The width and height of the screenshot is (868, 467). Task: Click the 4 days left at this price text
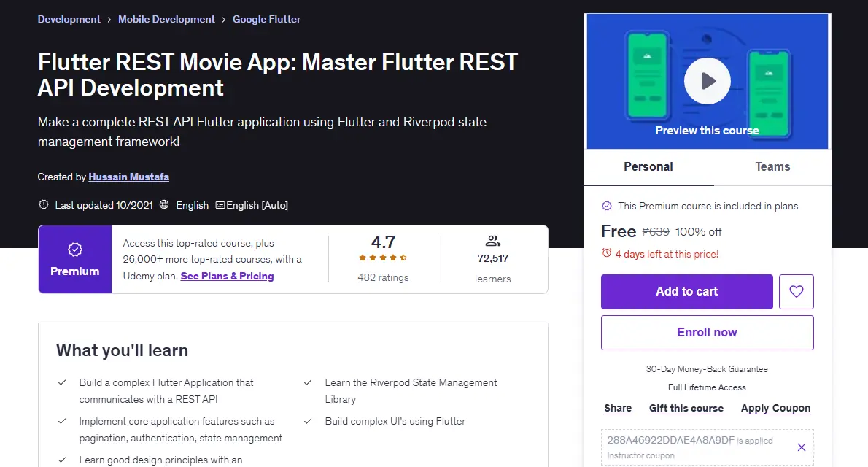click(667, 254)
